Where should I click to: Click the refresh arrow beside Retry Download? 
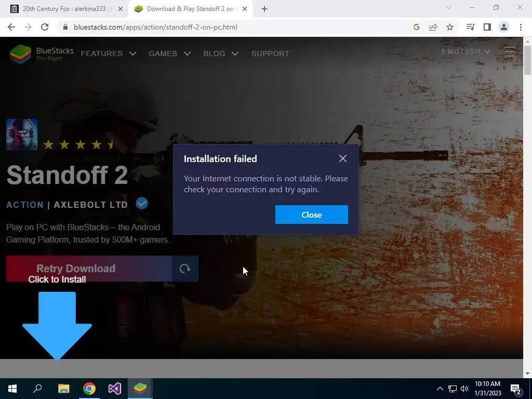tap(185, 269)
